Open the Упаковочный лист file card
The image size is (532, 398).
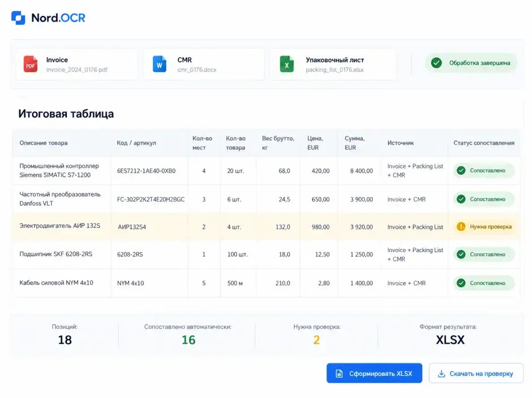(333, 64)
